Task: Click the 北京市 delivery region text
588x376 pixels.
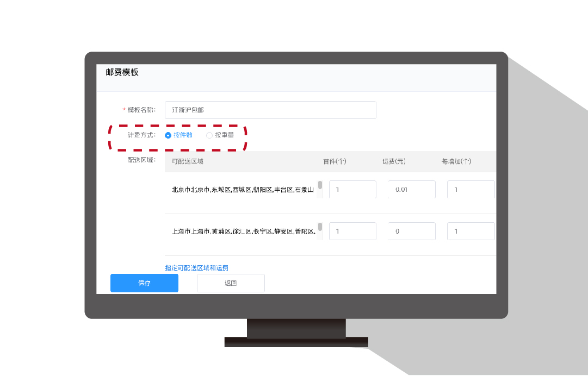Action: coord(243,190)
